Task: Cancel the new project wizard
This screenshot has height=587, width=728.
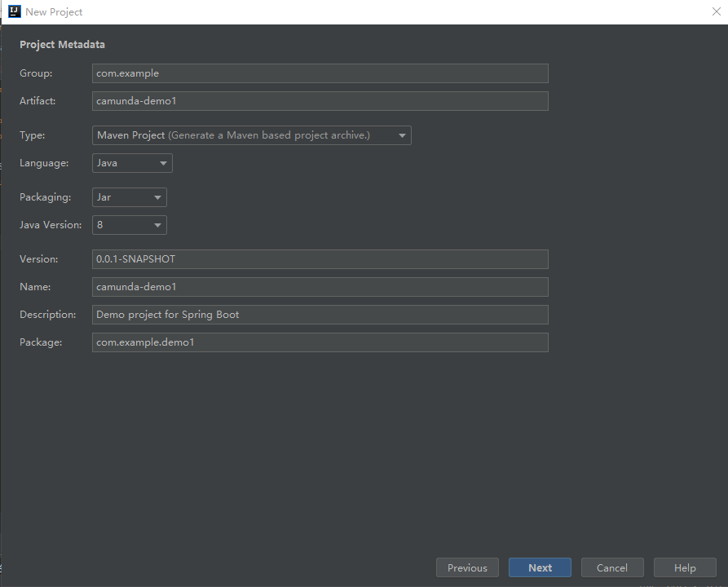Action: point(611,568)
